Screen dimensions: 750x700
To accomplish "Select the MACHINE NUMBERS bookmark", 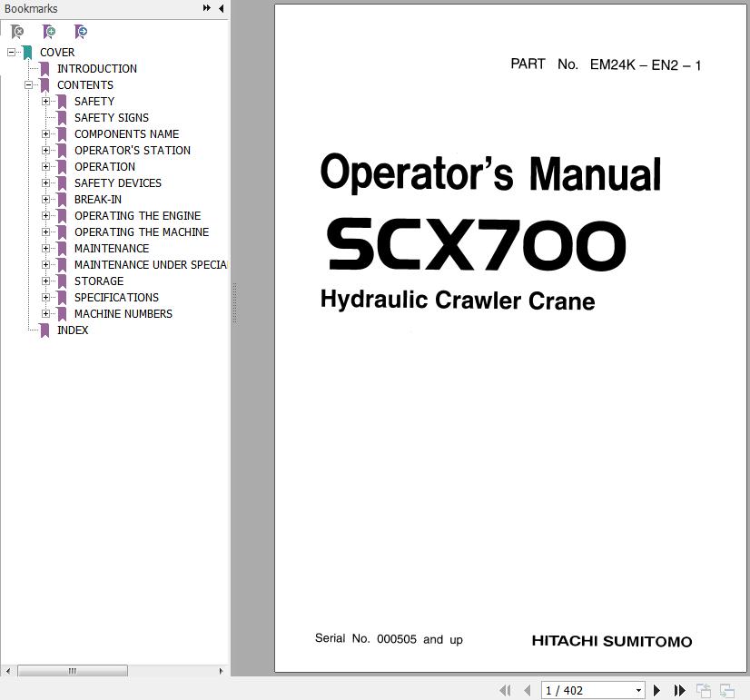I will 123,313.
